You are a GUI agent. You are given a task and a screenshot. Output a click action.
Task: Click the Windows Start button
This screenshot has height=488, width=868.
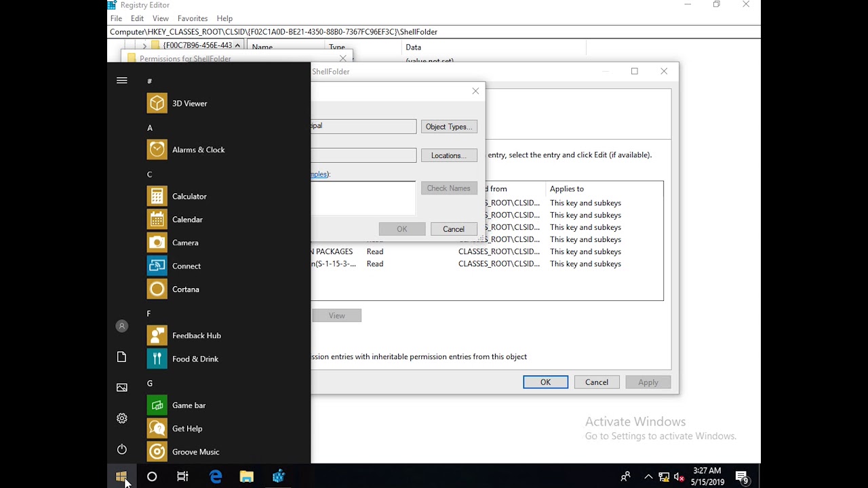pos(121,476)
